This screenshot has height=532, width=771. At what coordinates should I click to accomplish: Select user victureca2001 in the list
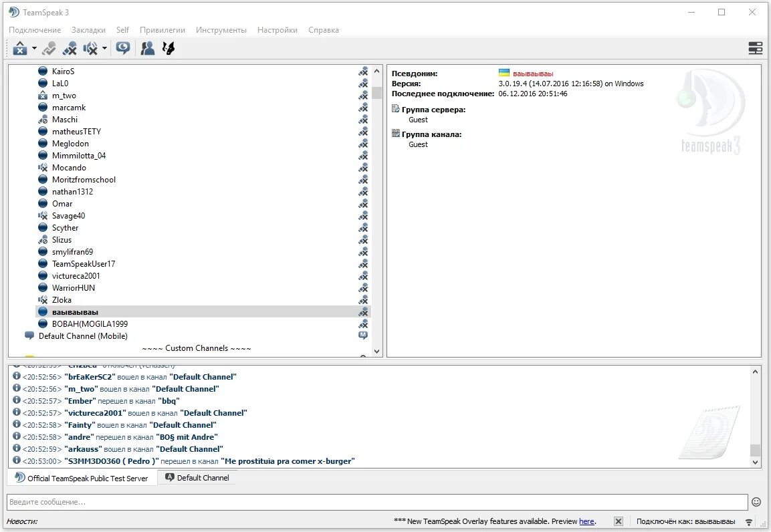(x=76, y=276)
